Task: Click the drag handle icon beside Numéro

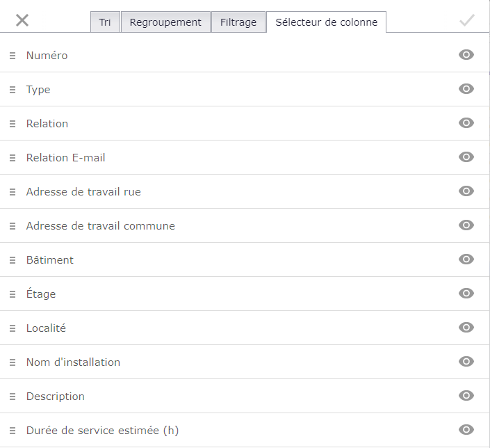Action: pos(13,56)
